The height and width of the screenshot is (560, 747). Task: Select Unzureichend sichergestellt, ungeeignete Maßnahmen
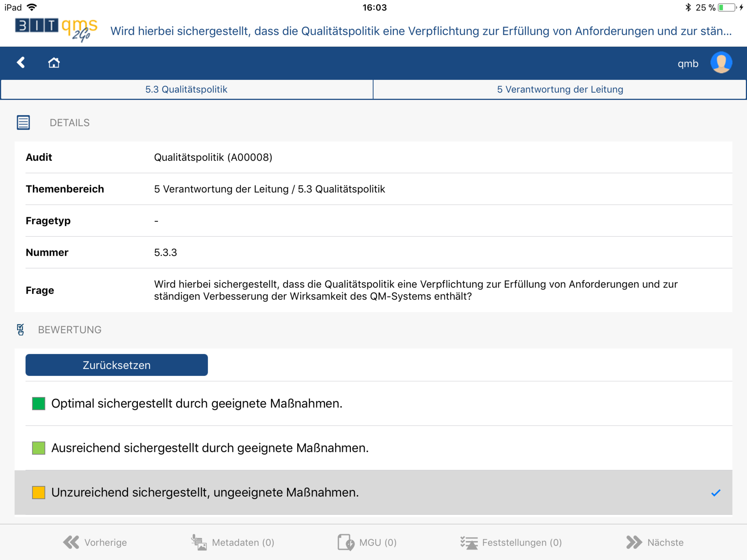tap(373, 492)
